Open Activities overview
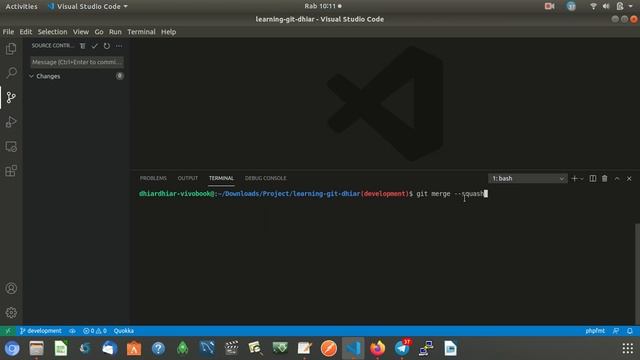 [x=21, y=6]
